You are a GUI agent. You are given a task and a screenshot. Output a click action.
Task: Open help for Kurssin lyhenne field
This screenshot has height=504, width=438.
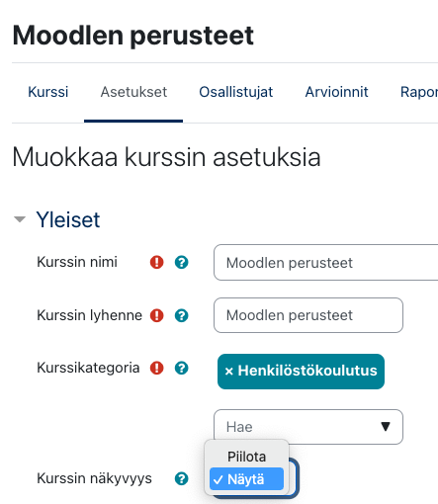(181, 315)
